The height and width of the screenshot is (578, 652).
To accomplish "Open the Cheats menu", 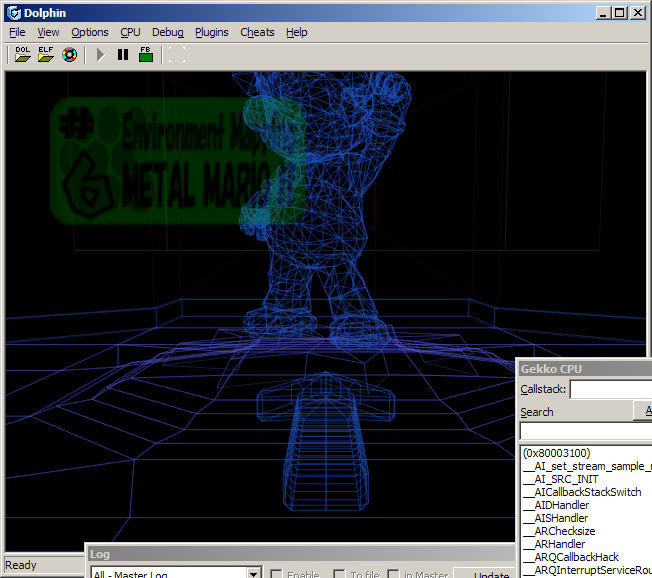I will (257, 32).
